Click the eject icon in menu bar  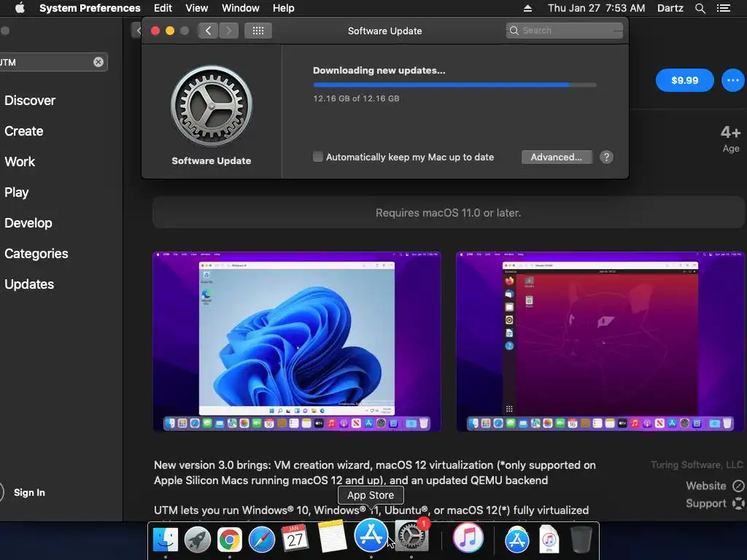pyautogui.click(x=527, y=8)
